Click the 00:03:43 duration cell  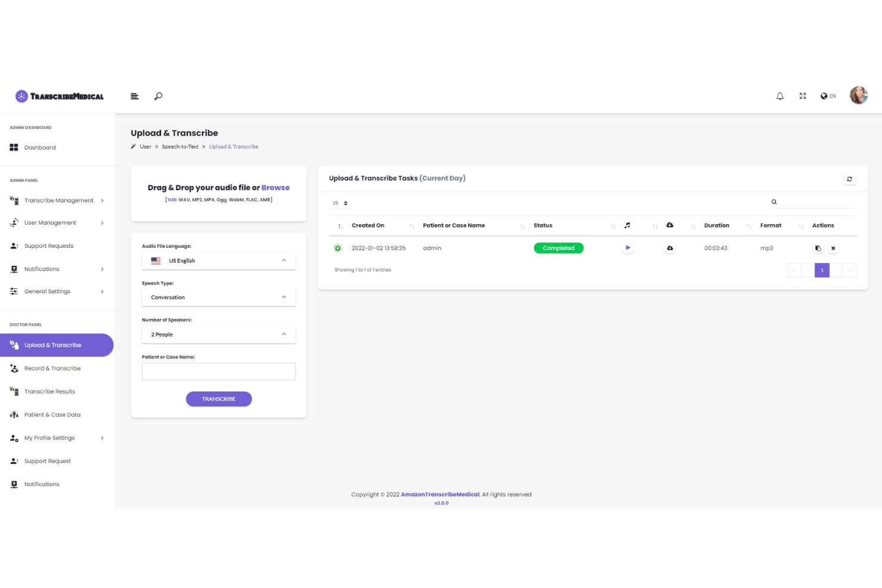click(x=716, y=248)
